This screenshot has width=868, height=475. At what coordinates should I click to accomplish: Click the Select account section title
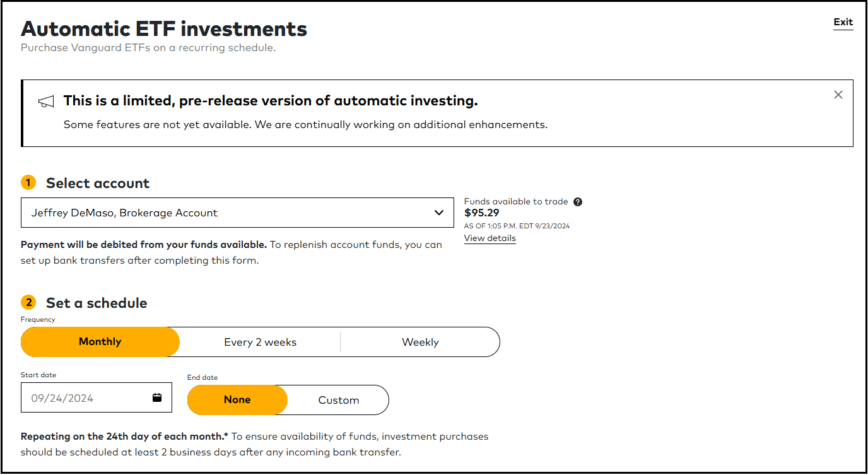[98, 184]
